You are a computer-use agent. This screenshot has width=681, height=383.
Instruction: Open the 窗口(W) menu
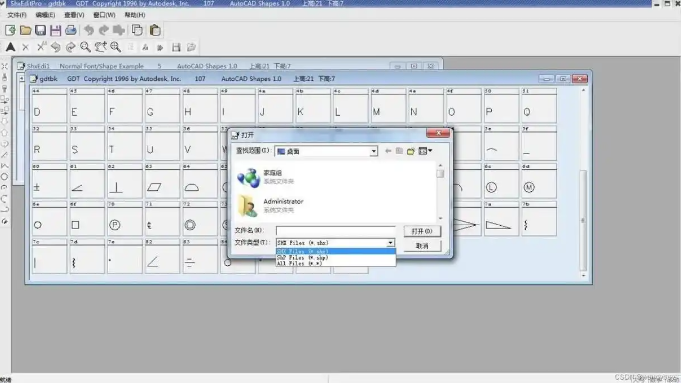tap(104, 15)
